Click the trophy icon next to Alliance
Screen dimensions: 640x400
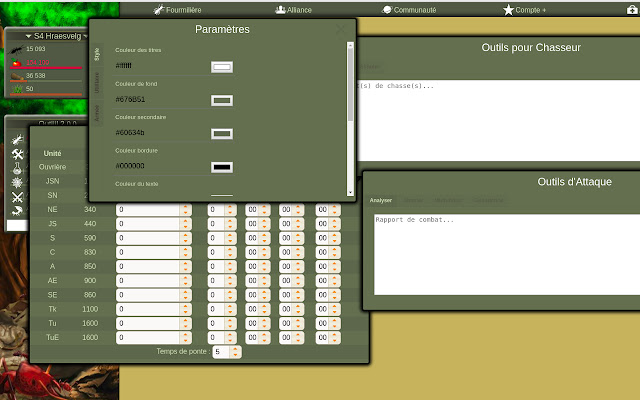click(280, 9)
